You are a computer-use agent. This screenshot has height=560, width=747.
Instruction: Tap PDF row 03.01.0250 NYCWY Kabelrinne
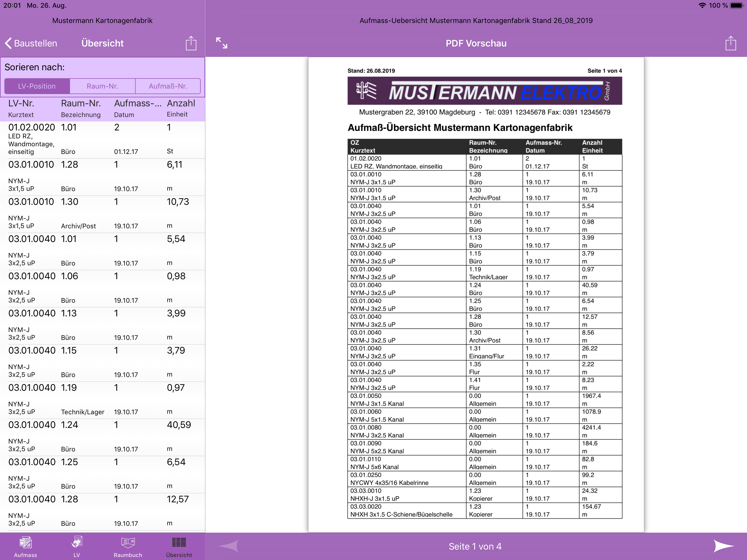pos(485,479)
